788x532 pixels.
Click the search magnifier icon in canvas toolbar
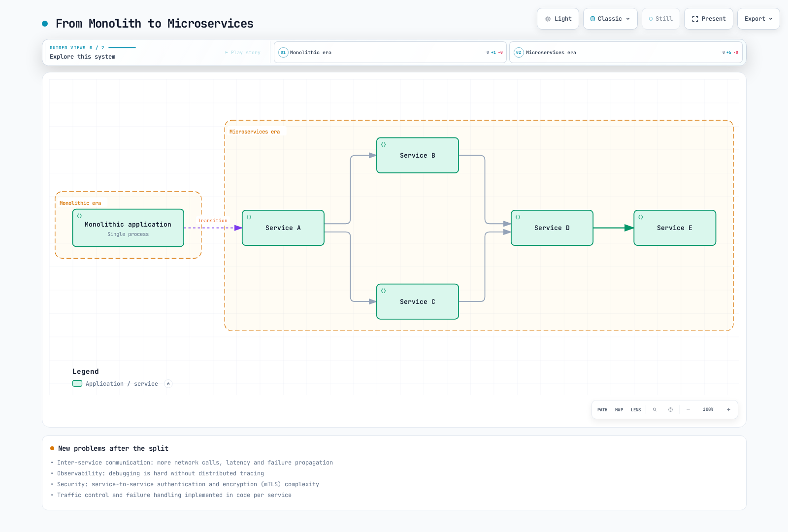tap(655, 409)
